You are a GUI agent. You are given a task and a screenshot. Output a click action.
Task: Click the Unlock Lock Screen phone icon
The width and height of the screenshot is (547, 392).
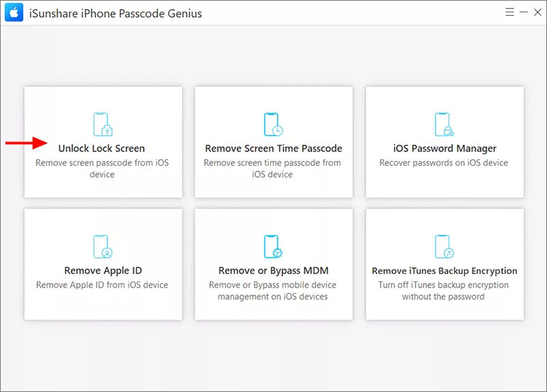click(x=103, y=124)
